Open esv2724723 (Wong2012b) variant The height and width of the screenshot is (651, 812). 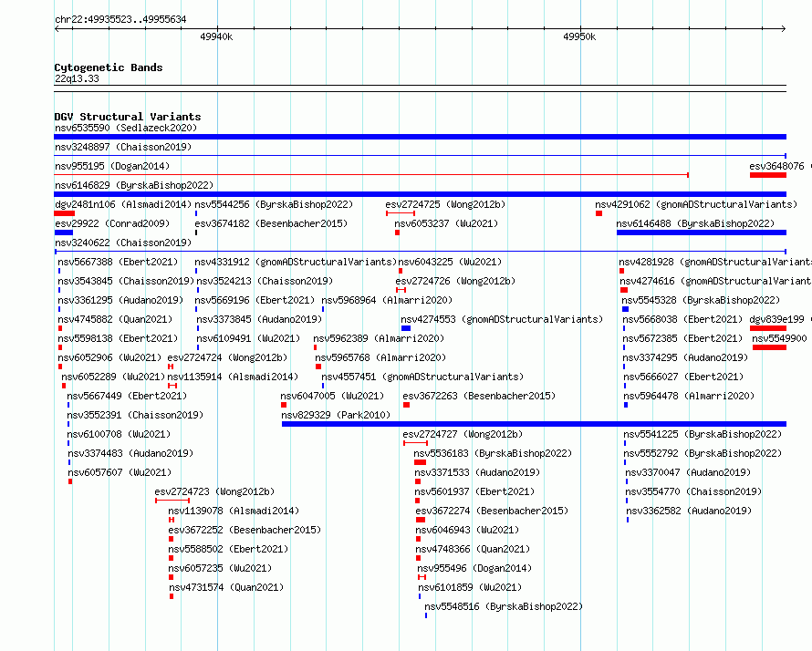[214, 491]
